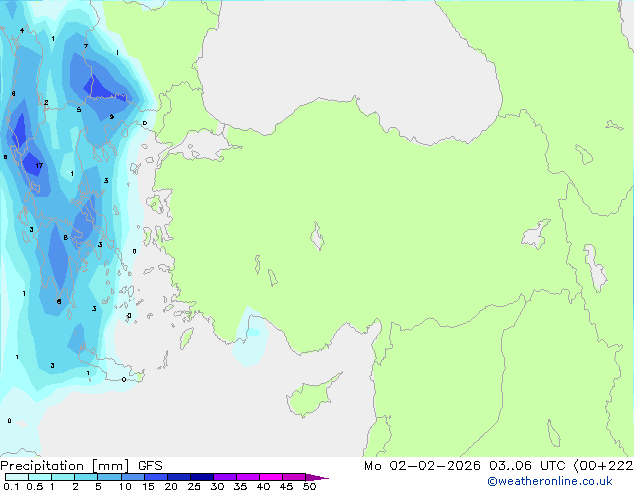Click the '(00+222' forecast offset text
Viewport: 634px width, 490px height.
(603, 466)
